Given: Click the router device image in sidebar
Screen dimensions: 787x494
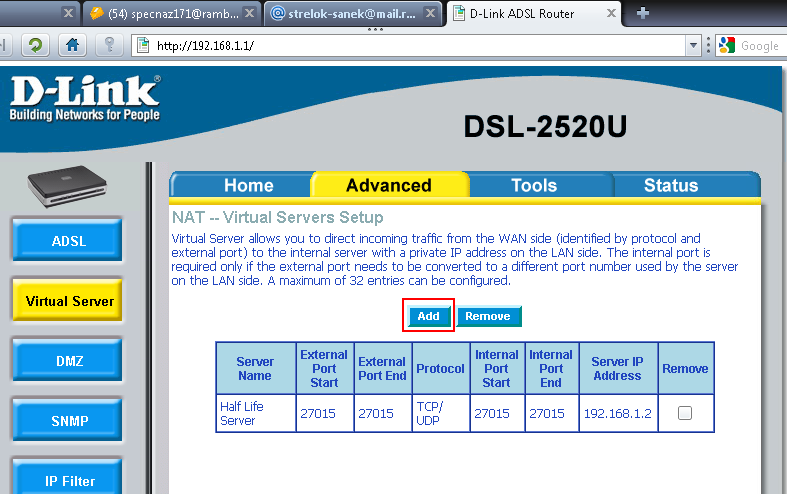Looking at the screenshot, I should point(67,189).
